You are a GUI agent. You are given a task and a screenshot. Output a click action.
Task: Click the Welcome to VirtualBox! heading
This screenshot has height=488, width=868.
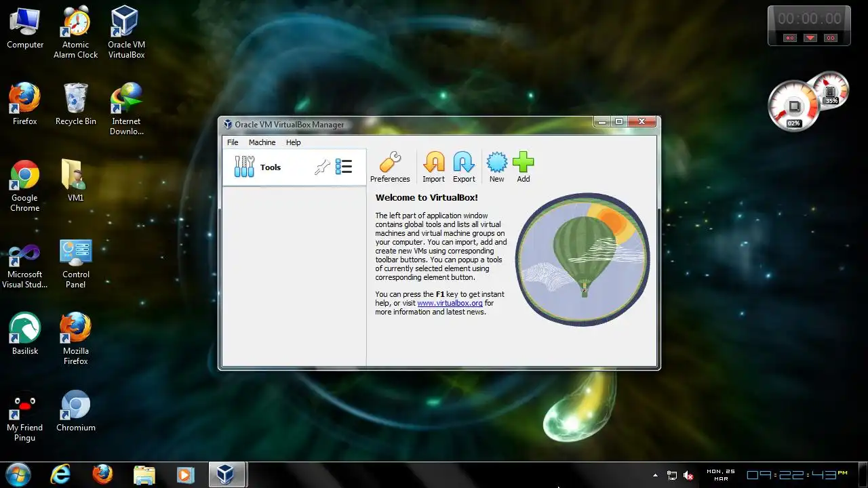427,198
